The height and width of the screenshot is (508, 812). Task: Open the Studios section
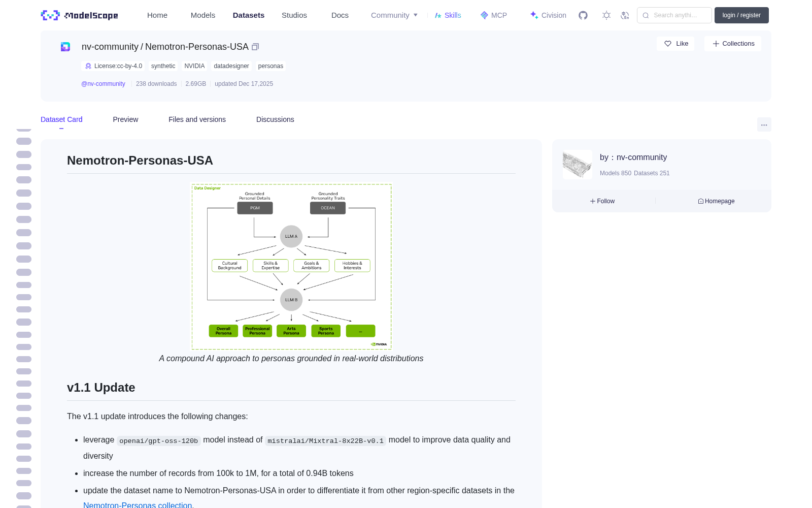coord(294,15)
